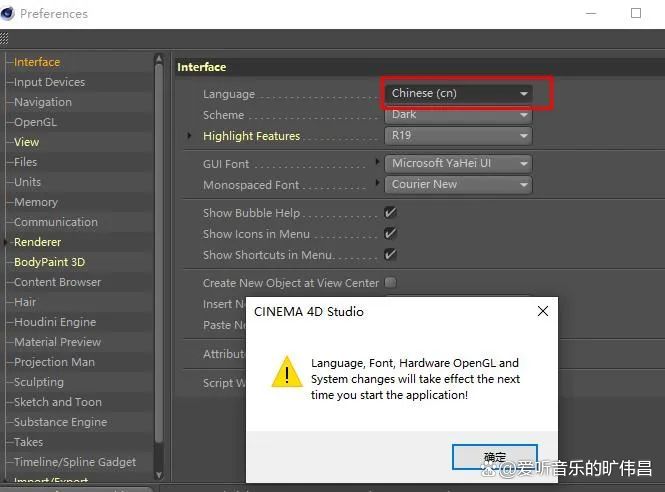Select Communication category
Image resolution: width=665 pixels, height=492 pixels.
pyautogui.click(x=56, y=222)
